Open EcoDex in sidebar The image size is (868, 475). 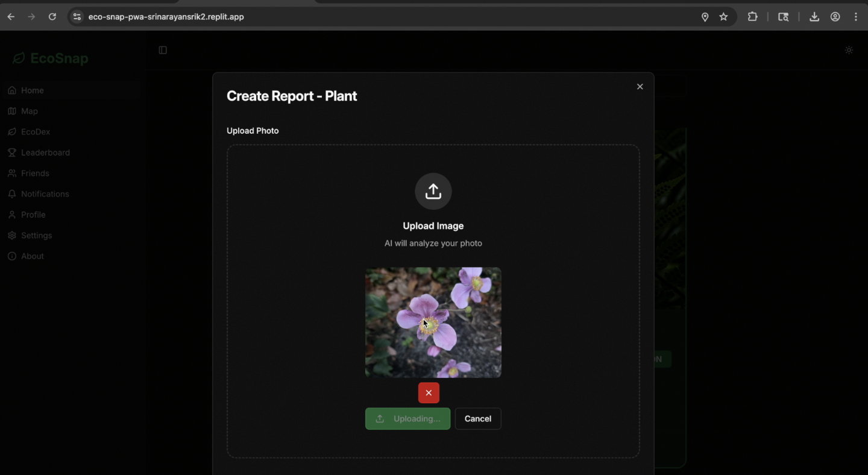71,131
